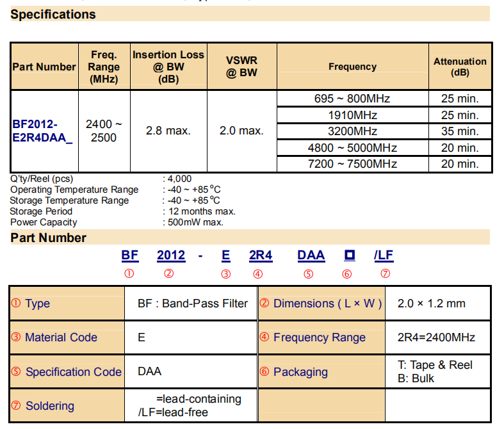504x429 pixels.
Task: Click the underlined 'E' code segment
Action: point(225,255)
